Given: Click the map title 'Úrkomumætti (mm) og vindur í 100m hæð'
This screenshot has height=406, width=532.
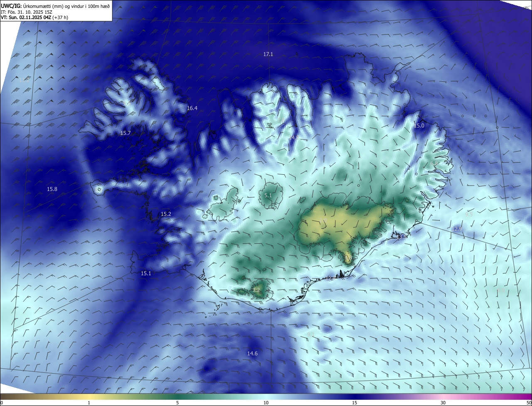Looking at the screenshot, I should tap(66, 6).
